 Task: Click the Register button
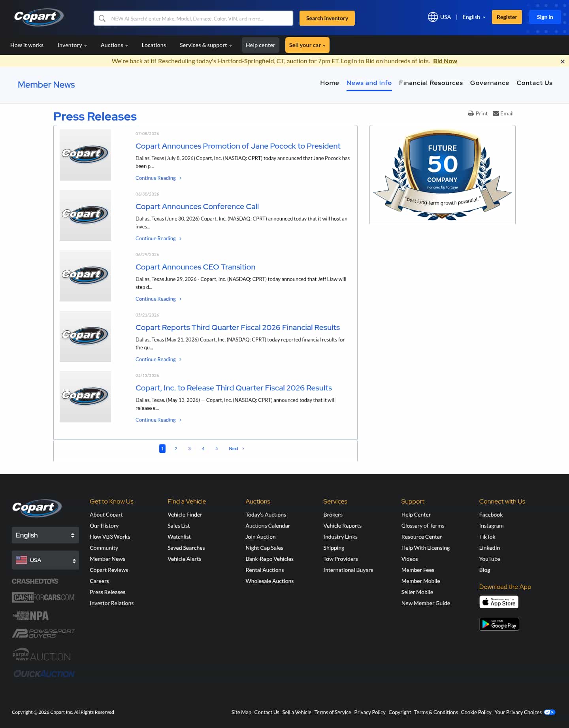507,17
